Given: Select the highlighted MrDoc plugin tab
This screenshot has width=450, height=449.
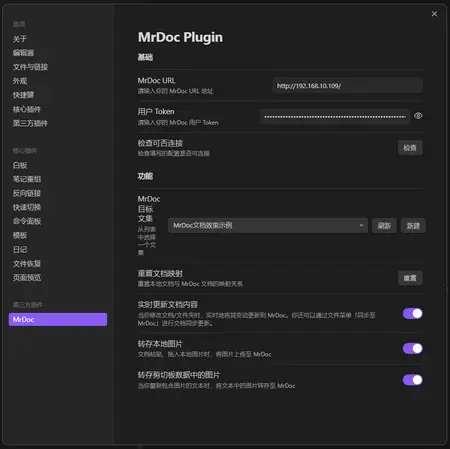Looking at the screenshot, I should [x=58, y=319].
